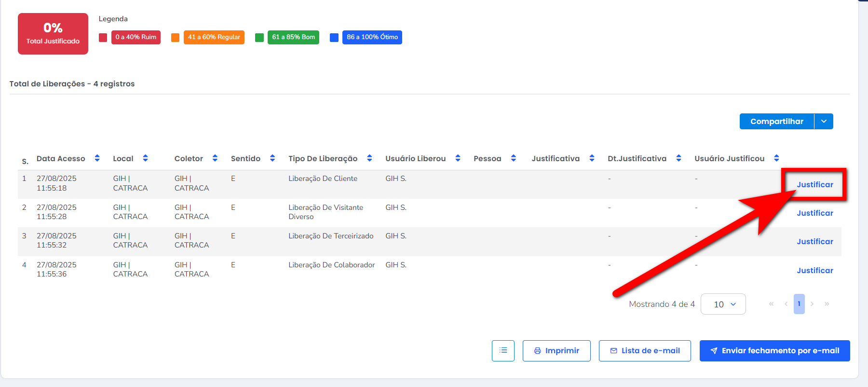Click the sort arrows beside Local
This screenshot has height=387, width=868.
(145, 158)
